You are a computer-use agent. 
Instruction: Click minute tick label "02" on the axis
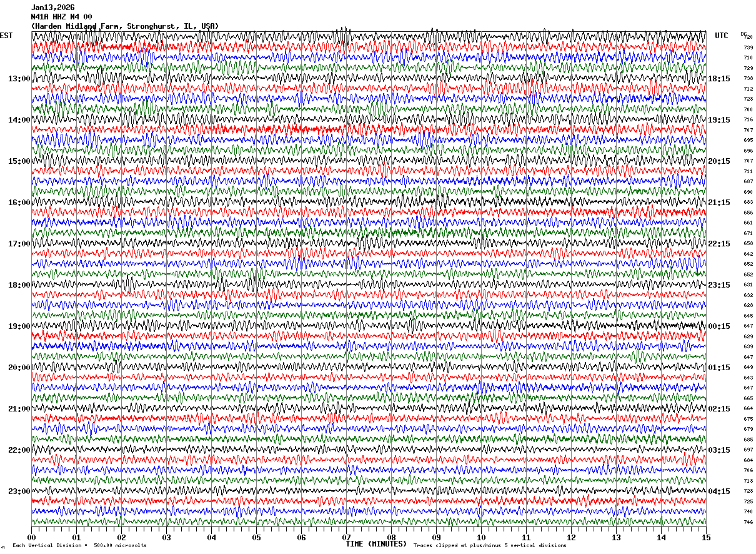121,537
